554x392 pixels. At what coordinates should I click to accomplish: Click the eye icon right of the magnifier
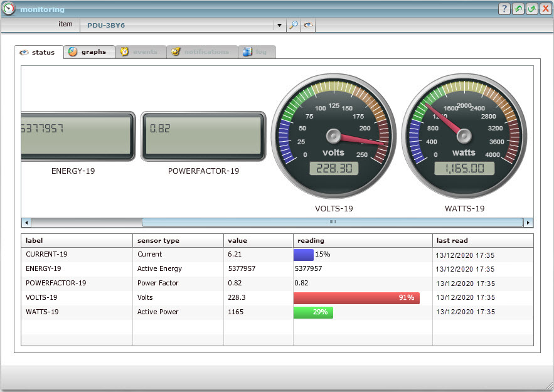coord(308,25)
